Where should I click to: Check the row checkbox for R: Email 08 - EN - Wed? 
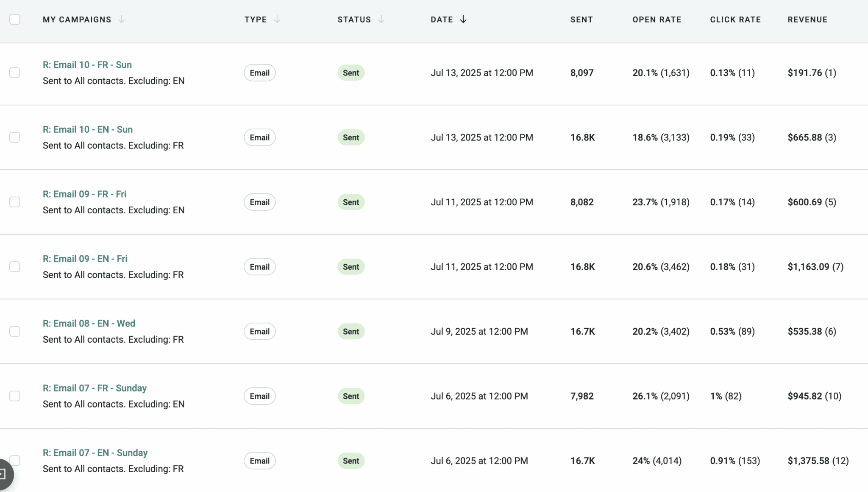click(x=14, y=331)
